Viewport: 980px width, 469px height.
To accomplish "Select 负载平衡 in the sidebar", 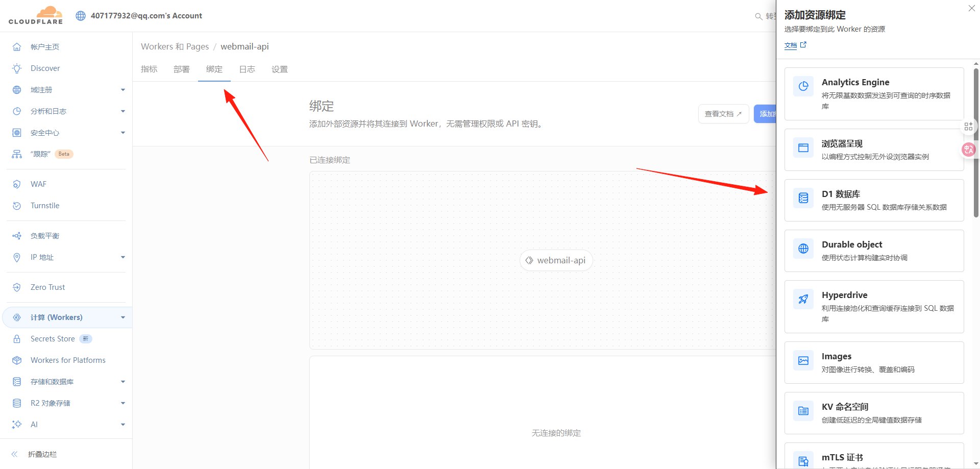I will tap(44, 235).
